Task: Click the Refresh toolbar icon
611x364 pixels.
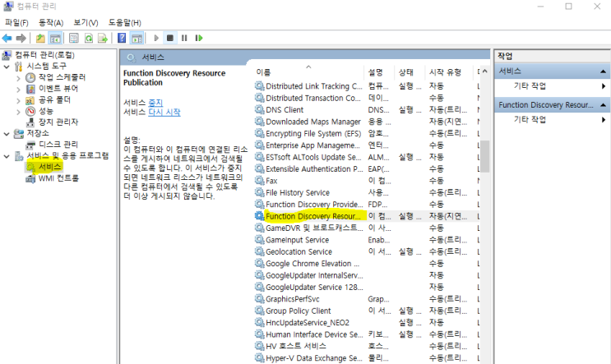Action: click(x=89, y=38)
